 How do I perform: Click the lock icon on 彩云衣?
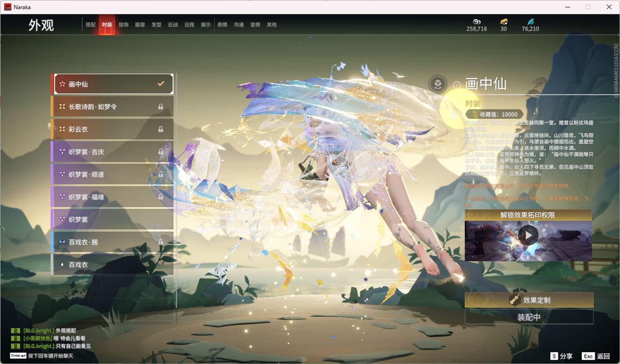pos(161,129)
